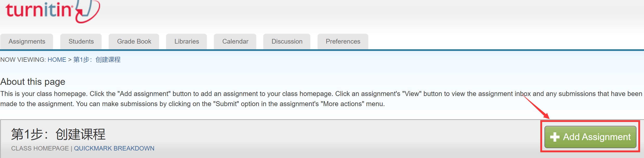The width and height of the screenshot is (644, 158).
Task: Click the swoosh graphic in the Turnitin logo
Action: coord(87,12)
